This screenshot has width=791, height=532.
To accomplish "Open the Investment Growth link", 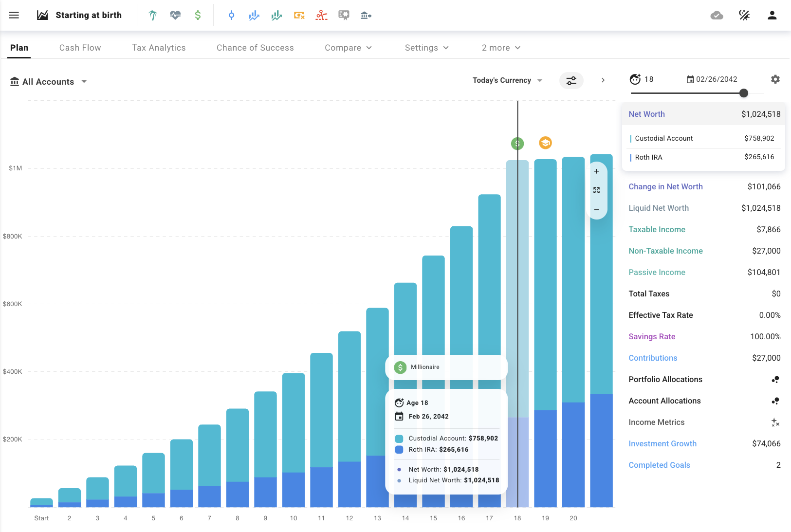I will (x=662, y=443).
